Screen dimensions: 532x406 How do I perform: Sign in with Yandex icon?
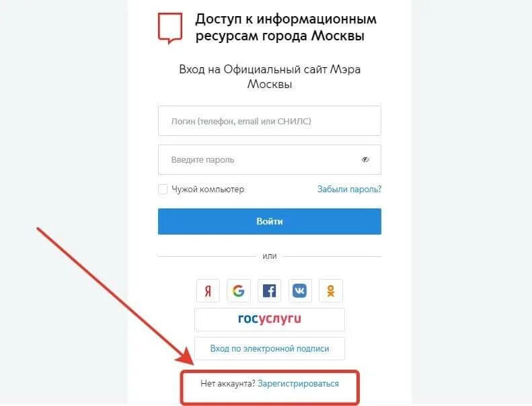(x=208, y=290)
